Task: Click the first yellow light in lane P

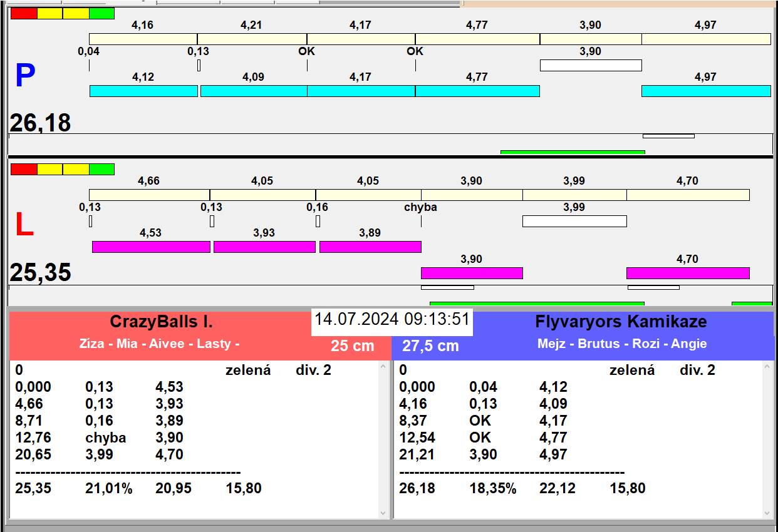Action: tap(49, 13)
